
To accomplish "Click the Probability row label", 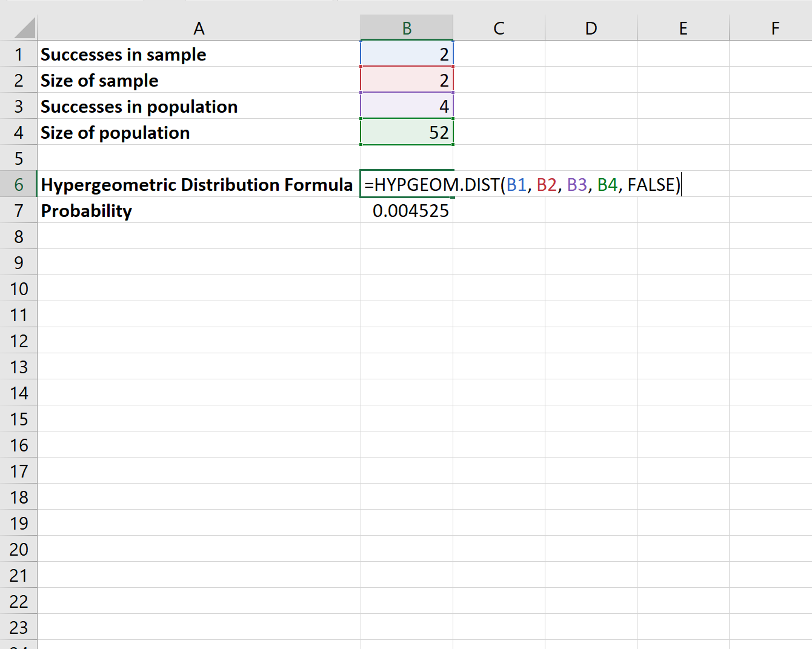I will (x=86, y=210).
